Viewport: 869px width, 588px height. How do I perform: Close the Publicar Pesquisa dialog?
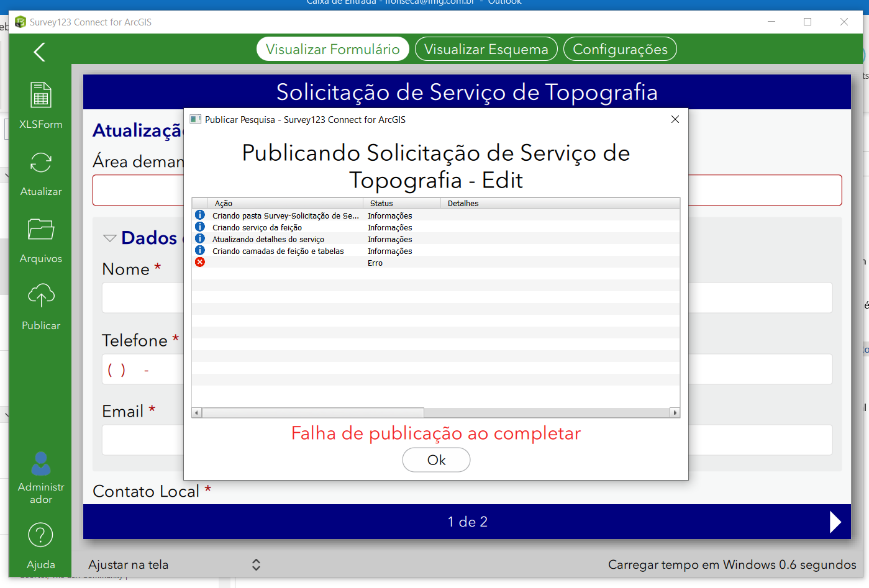coord(675,119)
